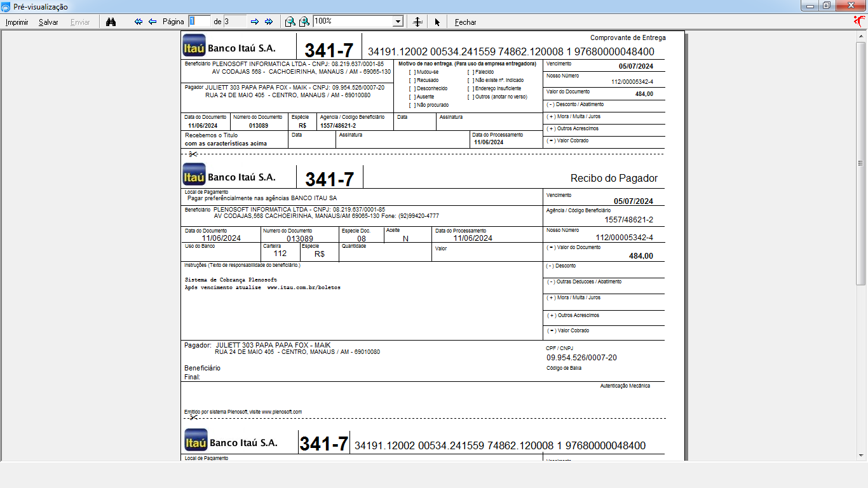Screen dimensions: 868x488
Task: Click the www.itau.com.br/boletos instruction line
Action: [262, 288]
